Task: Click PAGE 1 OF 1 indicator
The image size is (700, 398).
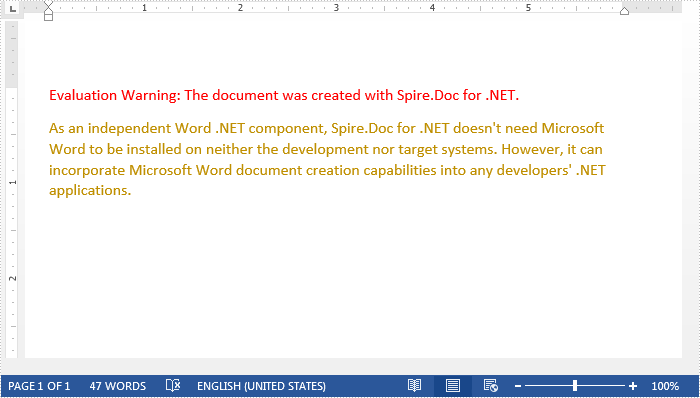Action: pyautogui.click(x=39, y=386)
